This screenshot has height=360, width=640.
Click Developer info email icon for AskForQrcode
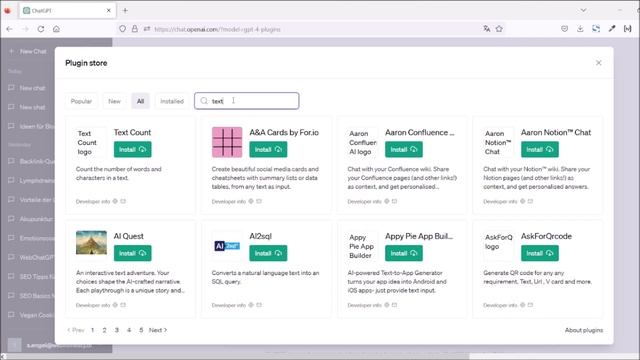[x=530, y=305]
